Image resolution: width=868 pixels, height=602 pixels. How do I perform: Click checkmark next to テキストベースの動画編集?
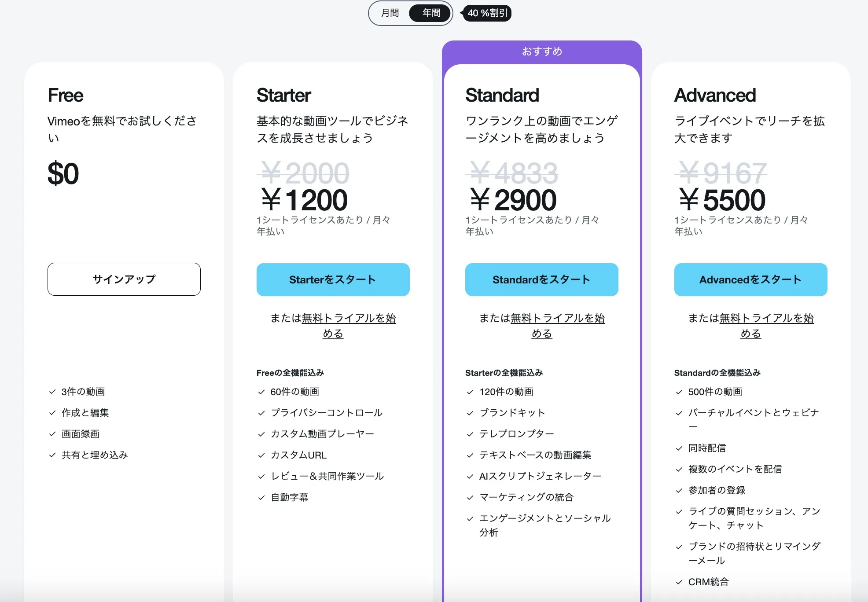(x=470, y=455)
